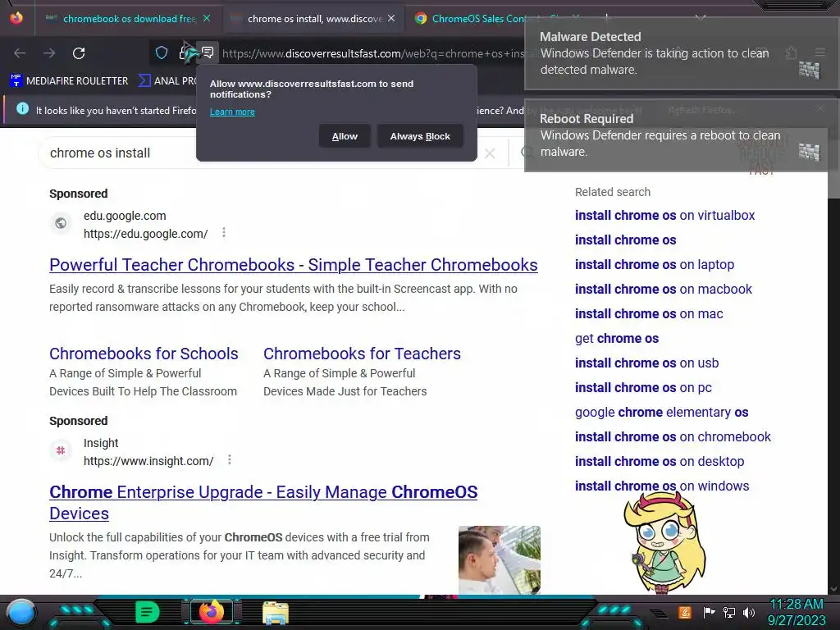The image size is (840, 630).
Task: Switch to chromebook os download free tab
Action: click(129, 19)
